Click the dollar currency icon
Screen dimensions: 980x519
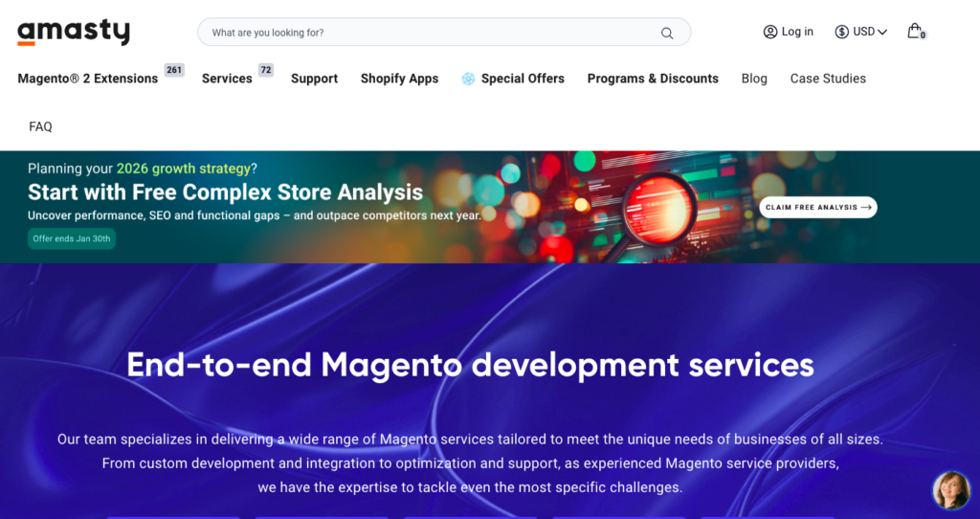click(x=842, y=32)
